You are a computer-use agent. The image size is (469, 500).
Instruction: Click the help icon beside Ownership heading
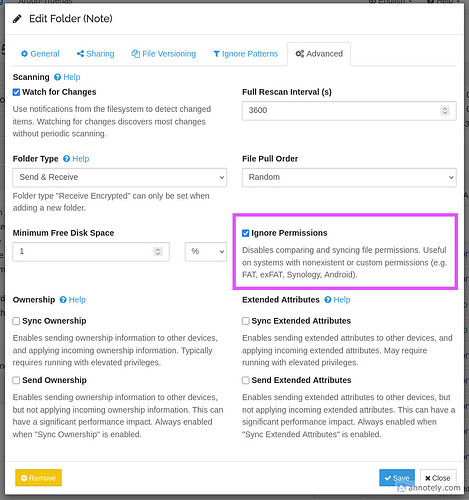pos(63,300)
